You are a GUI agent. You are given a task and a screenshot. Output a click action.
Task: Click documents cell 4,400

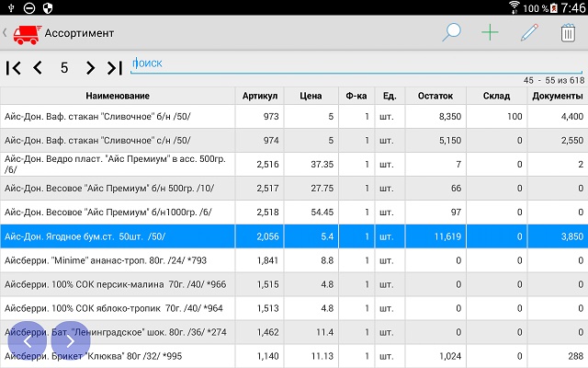click(x=558, y=117)
